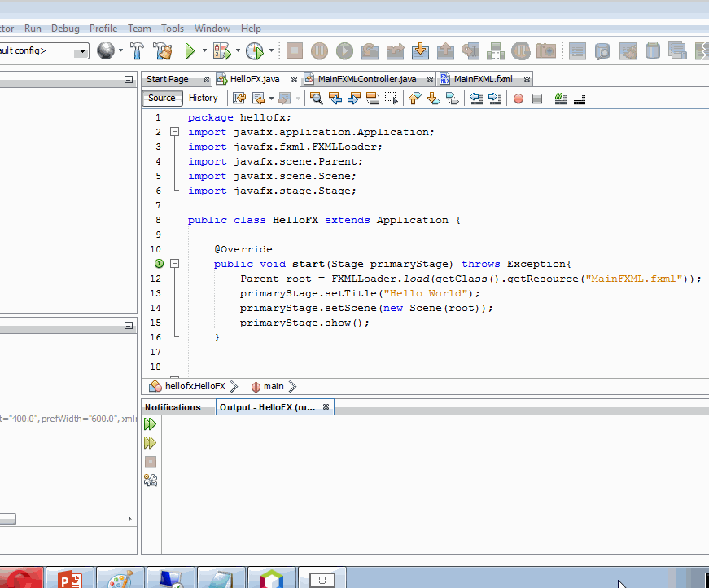Open the Notifications tab
Screen dimensions: 709x588
pyautogui.click(x=173, y=407)
